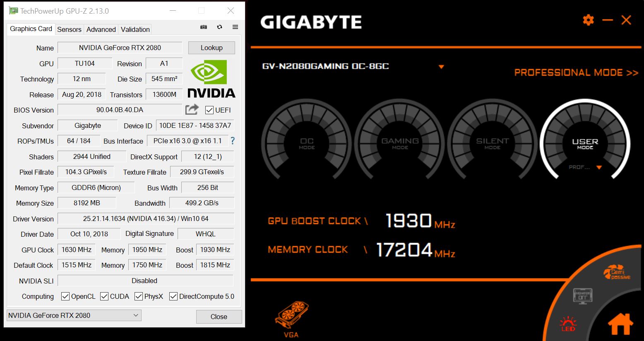The width and height of the screenshot is (644, 341).
Task: Click the Driver Version field
Action: [146, 219]
